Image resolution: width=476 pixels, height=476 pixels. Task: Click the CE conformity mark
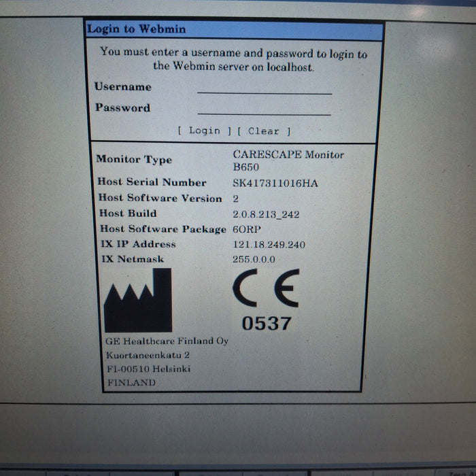pyautogui.click(x=266, y=288)
